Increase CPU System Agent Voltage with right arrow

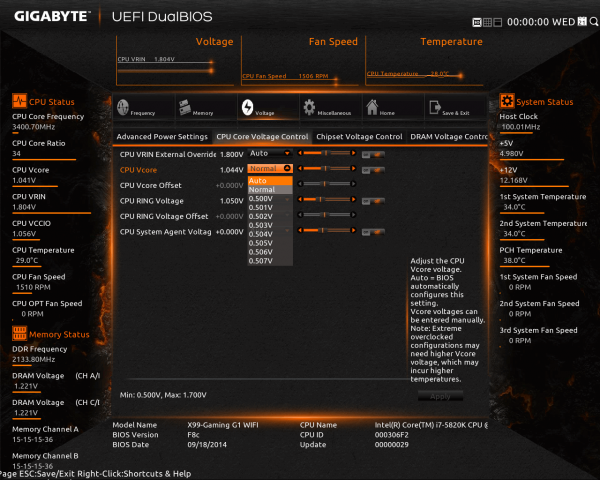click(353, 230)
